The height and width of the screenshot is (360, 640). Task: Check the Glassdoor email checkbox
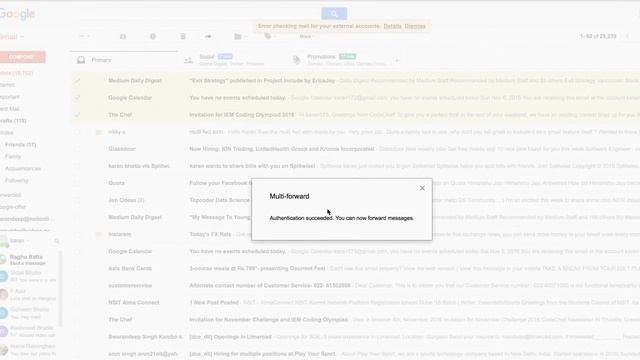click(78, 149)
